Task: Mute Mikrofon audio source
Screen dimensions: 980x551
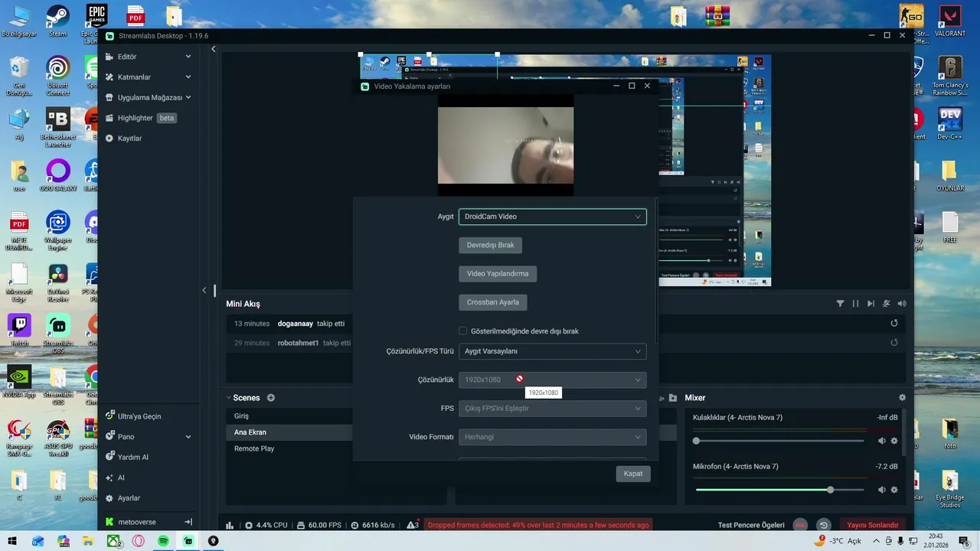Action: 881,490
